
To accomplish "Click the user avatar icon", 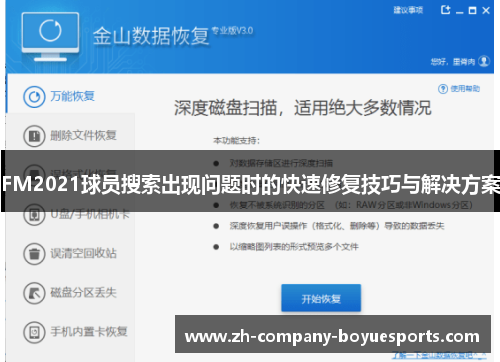I will tap(484, 61).
